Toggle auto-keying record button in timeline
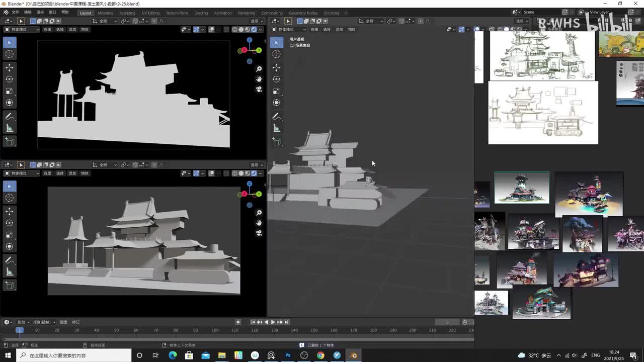Screen dimensions: 644x362 [x=238, y=322]
